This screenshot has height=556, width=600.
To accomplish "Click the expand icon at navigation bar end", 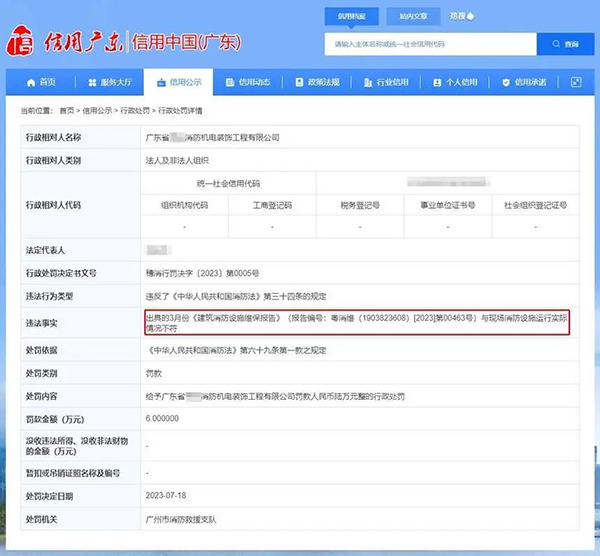I will click(x=575, y=82).
